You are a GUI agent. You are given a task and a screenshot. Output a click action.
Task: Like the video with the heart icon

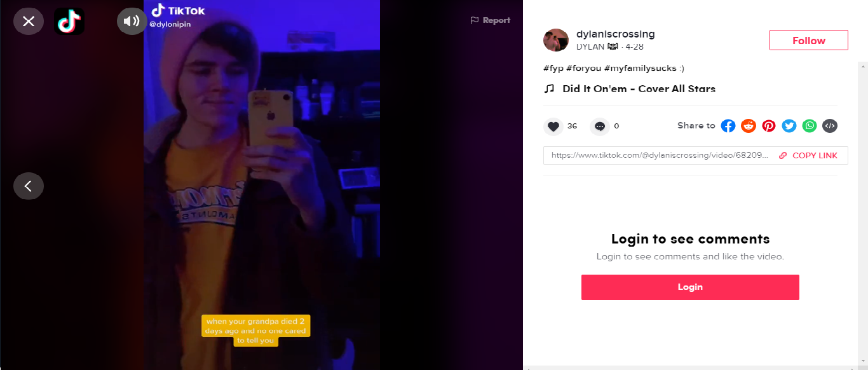click(553, 127)
